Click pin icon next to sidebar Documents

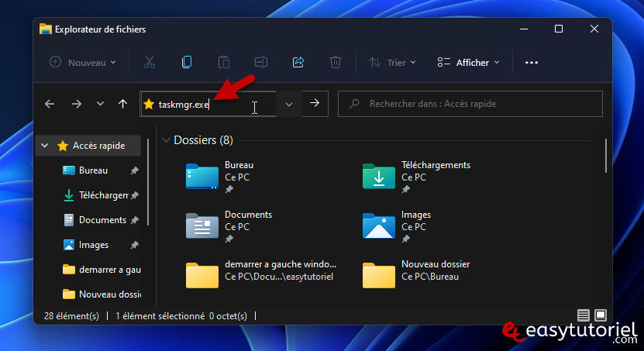[x=134, y=221]
